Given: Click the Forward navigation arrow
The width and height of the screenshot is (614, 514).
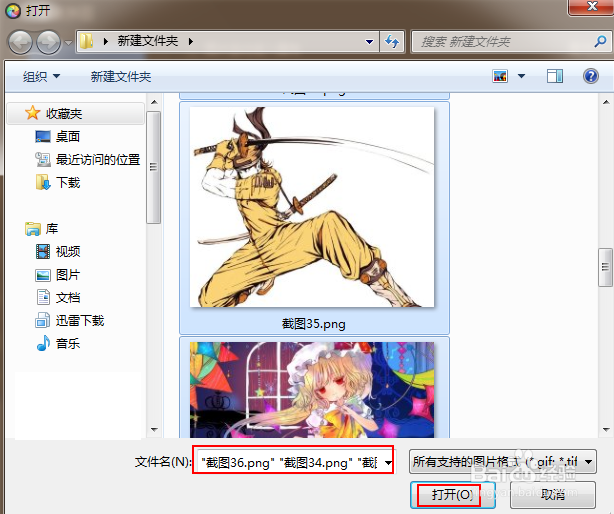Looking at the screenshot, I should [x=49, y=42].
